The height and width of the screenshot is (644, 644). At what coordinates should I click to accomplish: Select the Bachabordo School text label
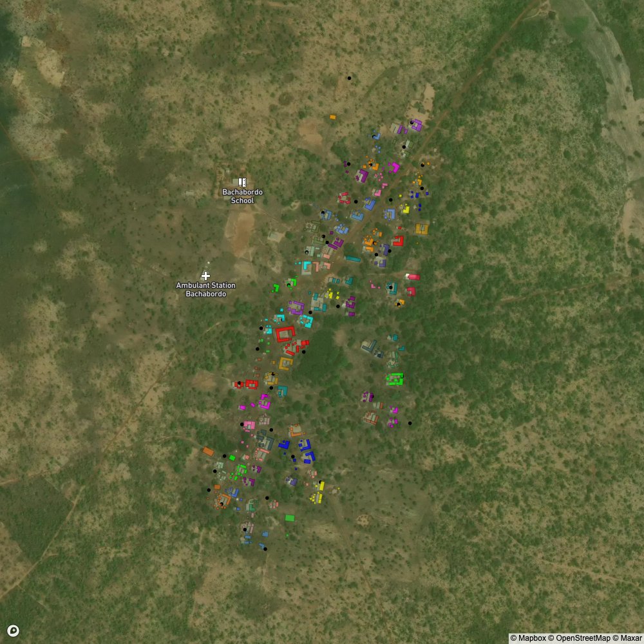(x=242, y=196)
